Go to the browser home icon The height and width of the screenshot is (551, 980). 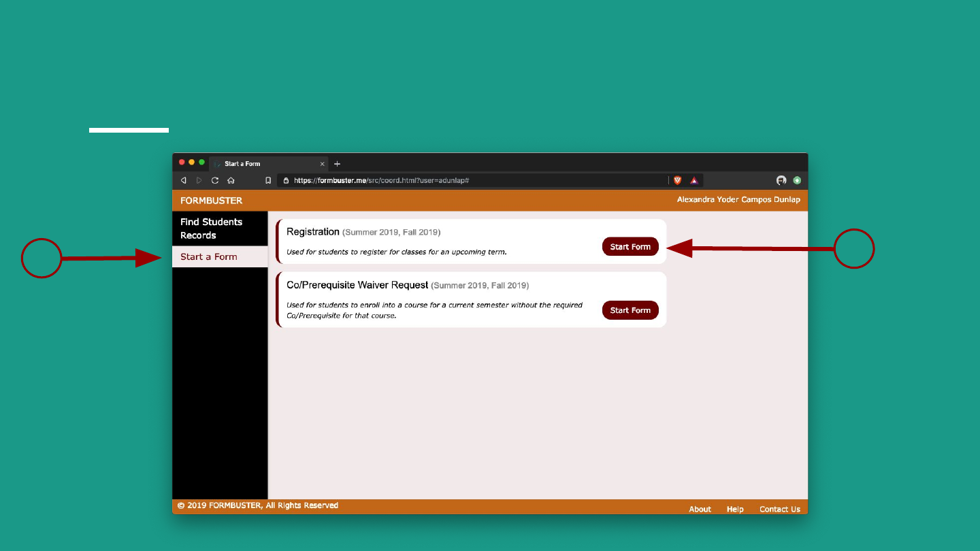coord(231,180)
